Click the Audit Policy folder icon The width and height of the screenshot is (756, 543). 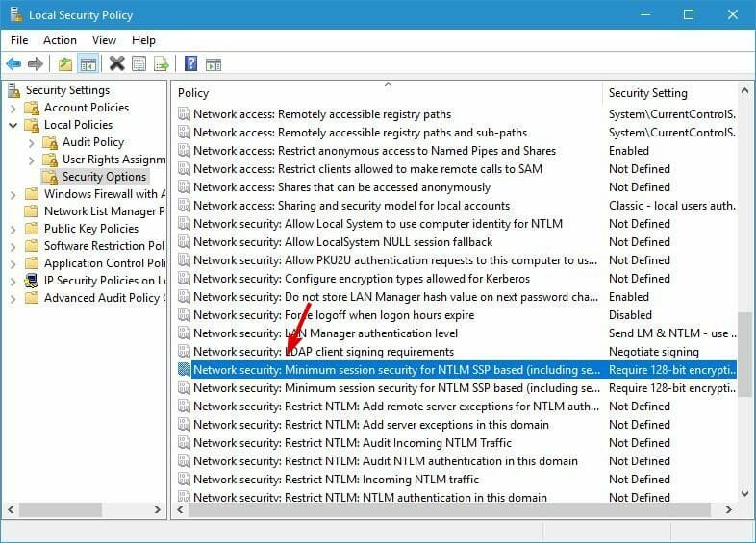coord(50,142)
